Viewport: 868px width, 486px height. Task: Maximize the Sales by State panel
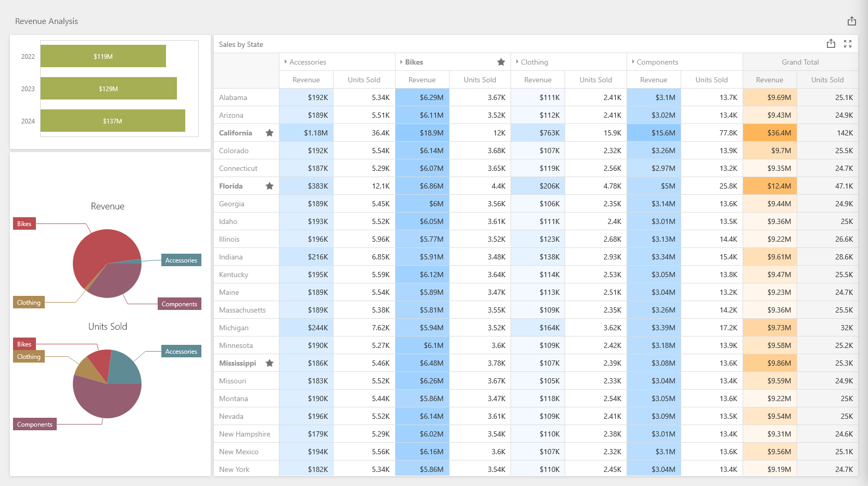pos(848,44)
